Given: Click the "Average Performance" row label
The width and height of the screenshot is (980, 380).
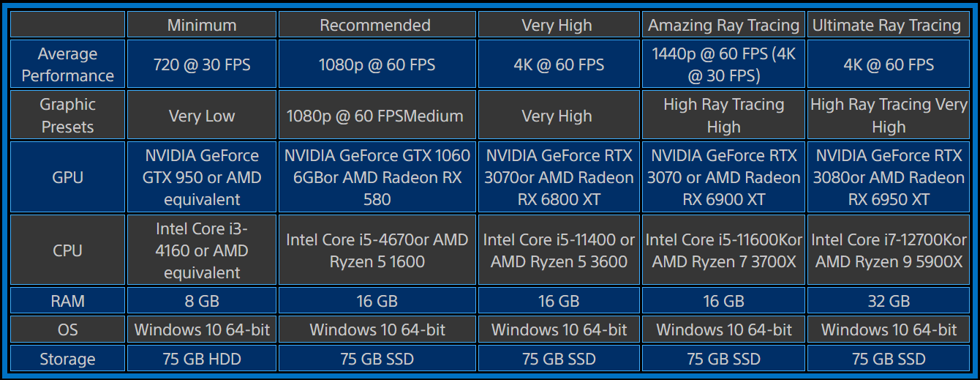Looking at the screenshot, I should 67,64.
